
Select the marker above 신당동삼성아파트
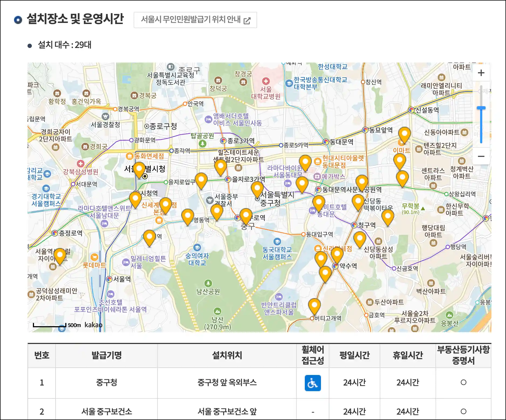click(360, 240)
